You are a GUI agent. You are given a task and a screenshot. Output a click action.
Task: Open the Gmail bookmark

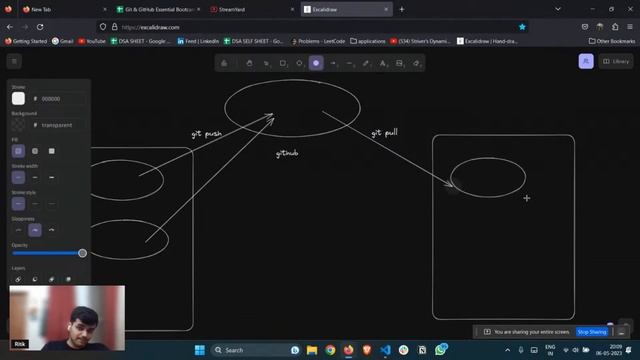pyautogui.click(x=62, y=41)
